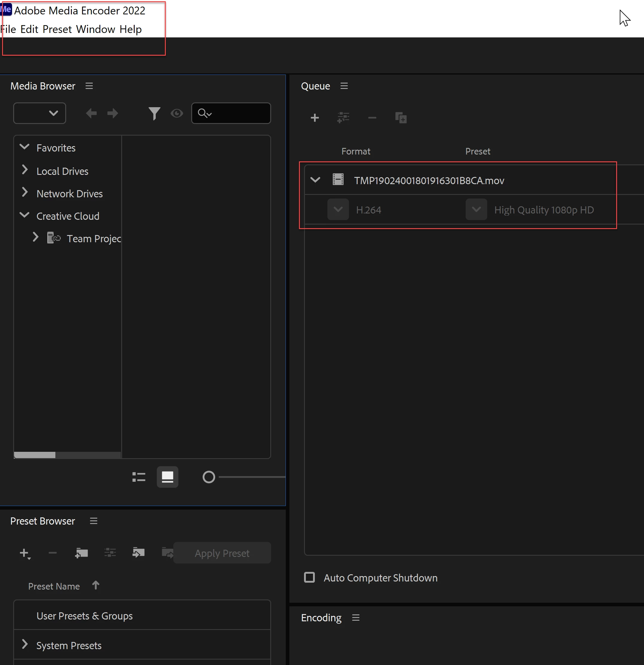The width and height of the screenshot is (644, 665).
Task: Open the H.264 format dropdown
Action: (338, 209)
